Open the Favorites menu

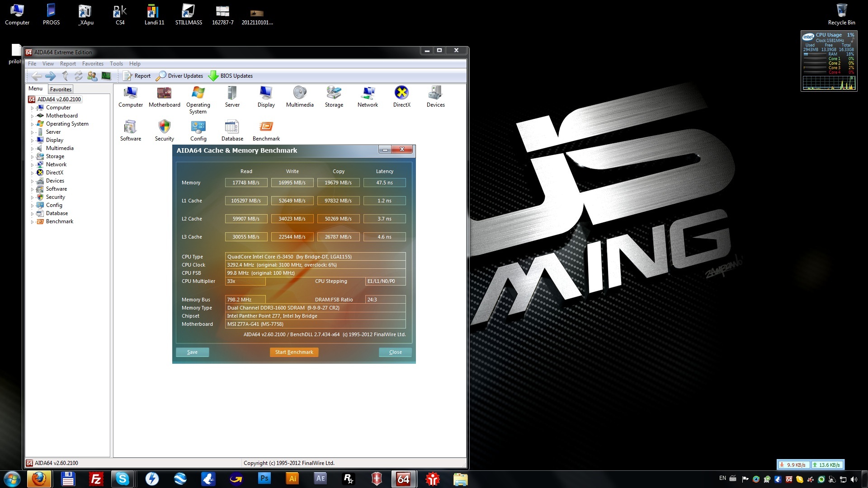click(x=93, y=64)
